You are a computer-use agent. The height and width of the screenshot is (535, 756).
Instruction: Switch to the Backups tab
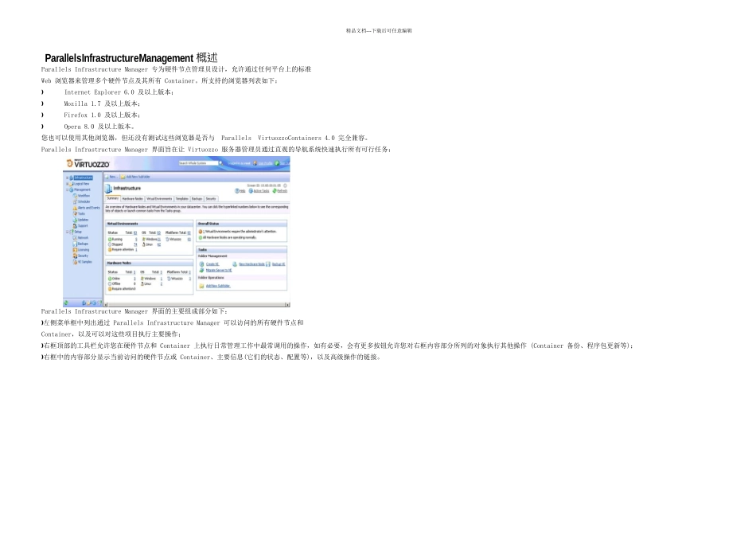[x=197, y=199]
